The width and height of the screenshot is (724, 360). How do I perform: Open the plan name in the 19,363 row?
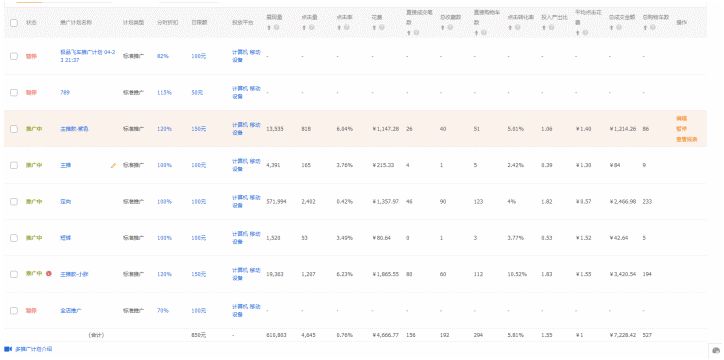74,274
